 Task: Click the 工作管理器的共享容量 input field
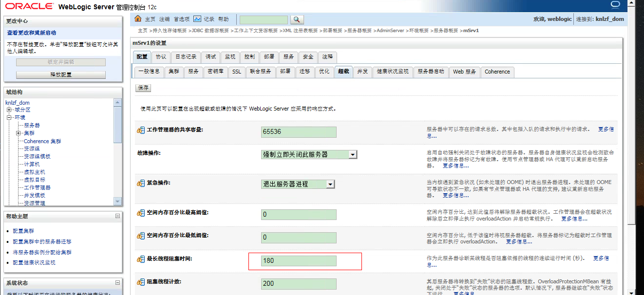(299, 131)
